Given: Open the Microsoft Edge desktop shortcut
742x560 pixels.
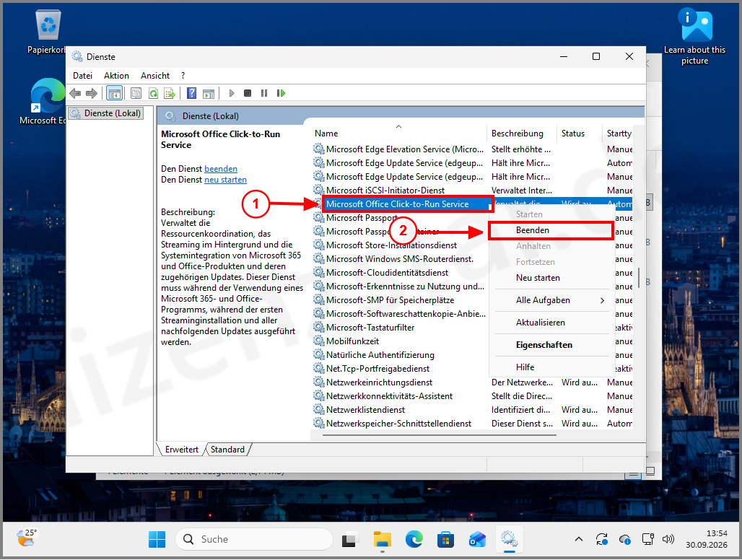Looking at the screenshot, I should (x=46, y=102).
